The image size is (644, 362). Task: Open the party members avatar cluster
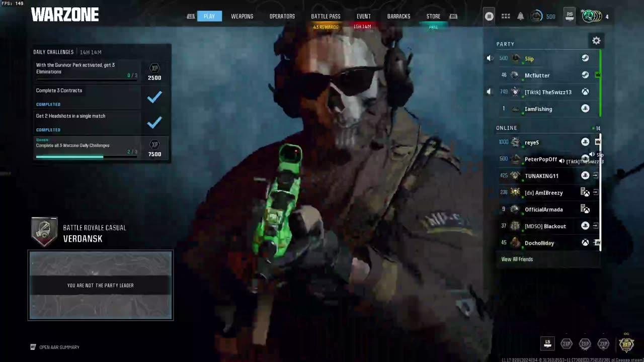coord(591,16)
